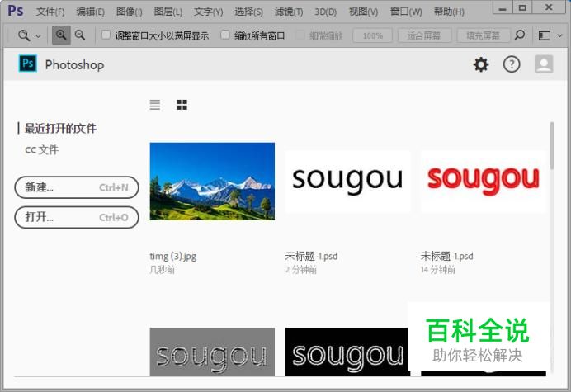This screenshot has width=571, height=392.
Task: Open the black background outlined sougou thumbnail
Action: [346, 352]
